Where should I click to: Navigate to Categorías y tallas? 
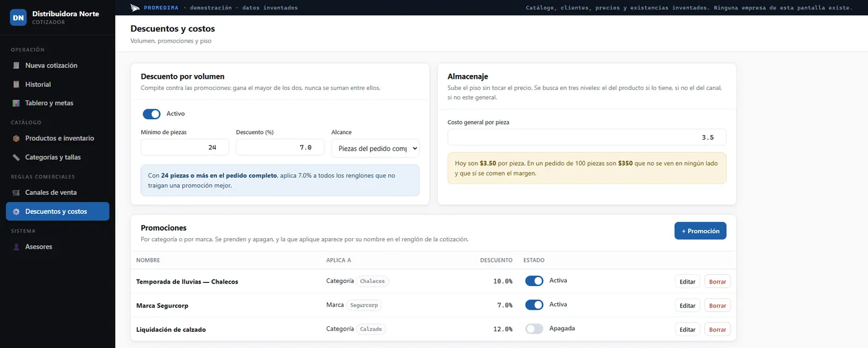pos(58,157)
